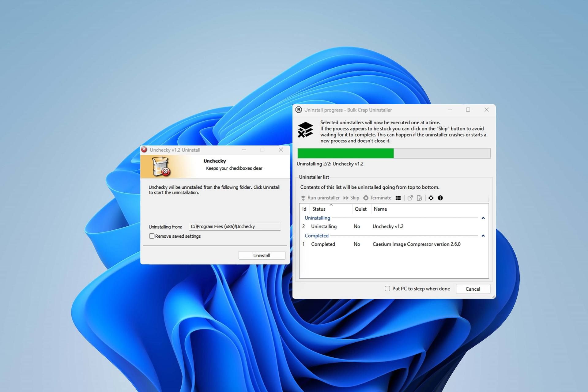Screen dimensions: 588x392
Task: Enable Remove saved settings checkbox
Action: (x=152, y=236)
